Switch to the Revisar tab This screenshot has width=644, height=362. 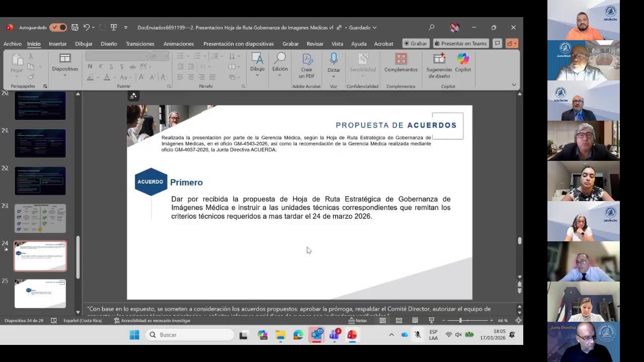[315, 44]
